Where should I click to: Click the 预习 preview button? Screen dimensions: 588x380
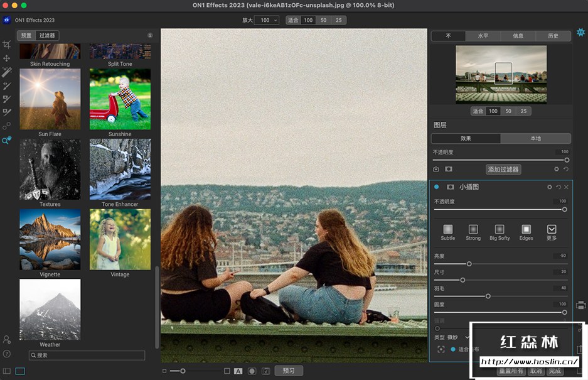(288, 371)
